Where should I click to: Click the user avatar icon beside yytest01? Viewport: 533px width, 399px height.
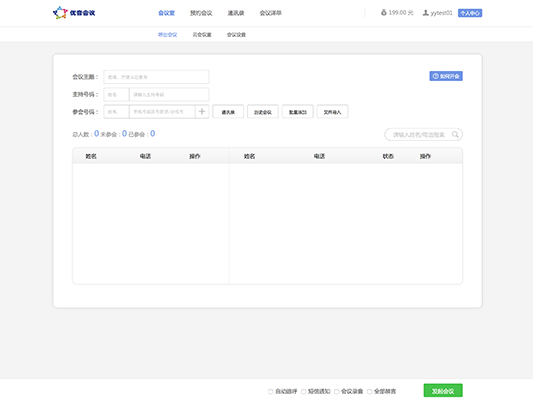click(425, 13)
